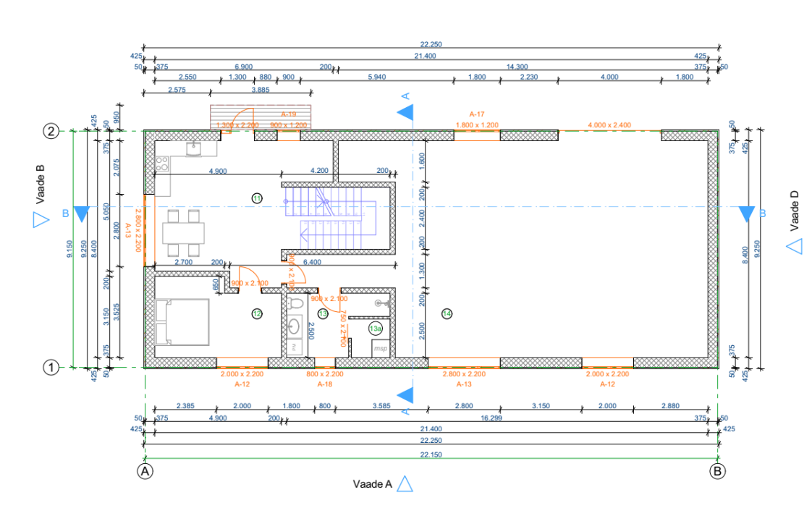Select the double bed in room 12
The image size is (812, 516).
click(182, 322)
